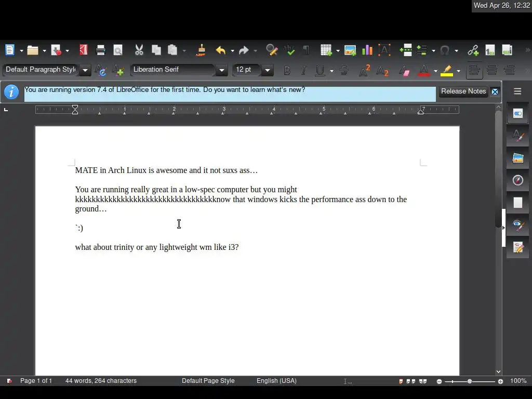Run the spelling check

click(289, 50)
